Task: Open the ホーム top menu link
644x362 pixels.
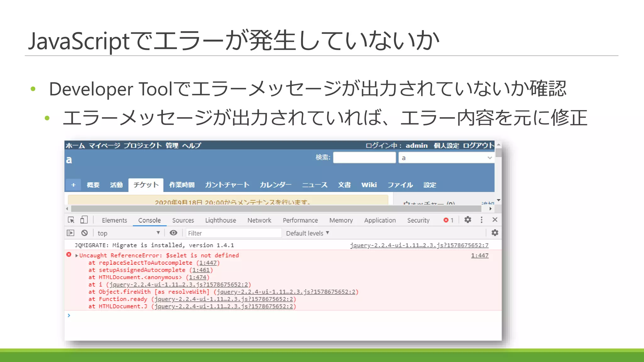Action: pyautogui.click(x=75, y=145)
